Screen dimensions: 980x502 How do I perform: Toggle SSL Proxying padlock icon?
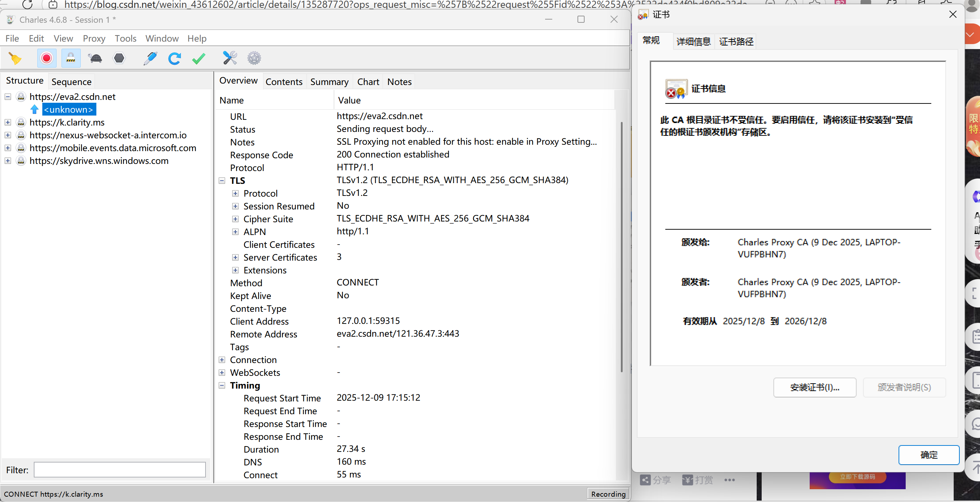point(71,58)
